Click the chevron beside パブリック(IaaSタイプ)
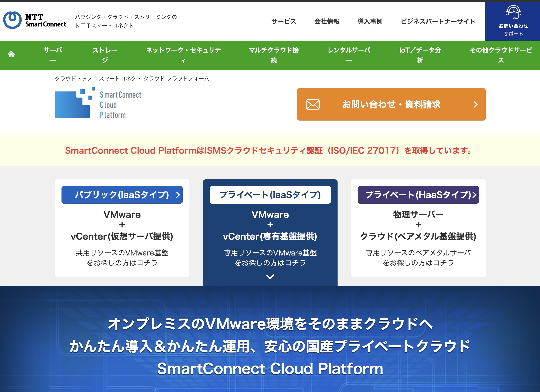The width and height of the screenshot is (540, 392). coord(178,195)
